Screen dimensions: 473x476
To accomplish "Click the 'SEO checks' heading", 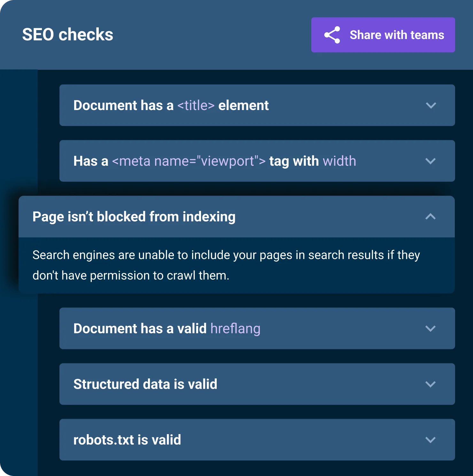I will (68, 35).
